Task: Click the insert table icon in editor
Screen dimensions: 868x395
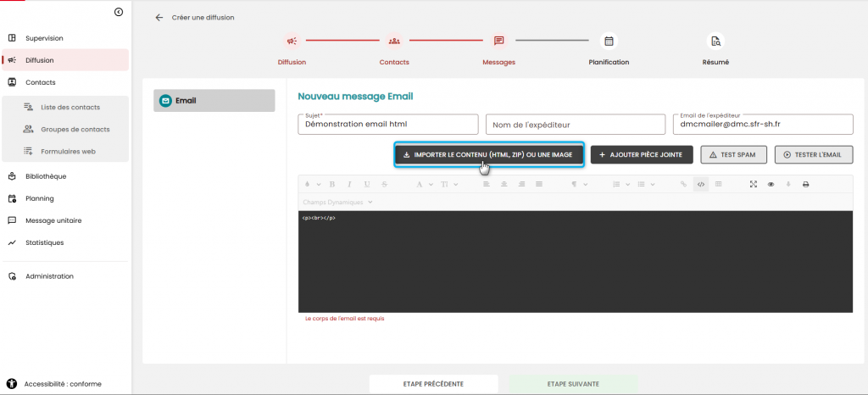Action: [719, 184]
